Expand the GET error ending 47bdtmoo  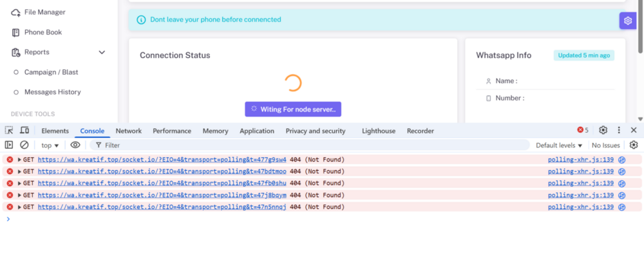[x=19, y=171]
